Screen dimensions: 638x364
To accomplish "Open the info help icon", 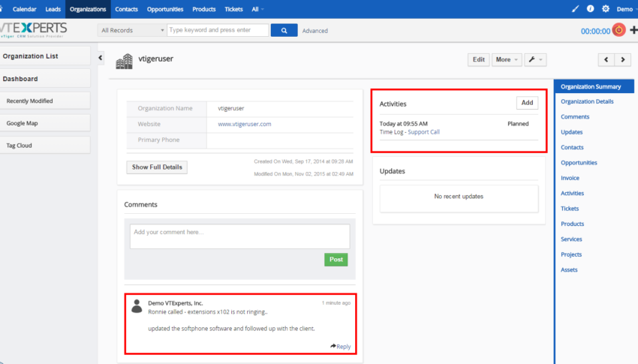I will click(591, 9).
